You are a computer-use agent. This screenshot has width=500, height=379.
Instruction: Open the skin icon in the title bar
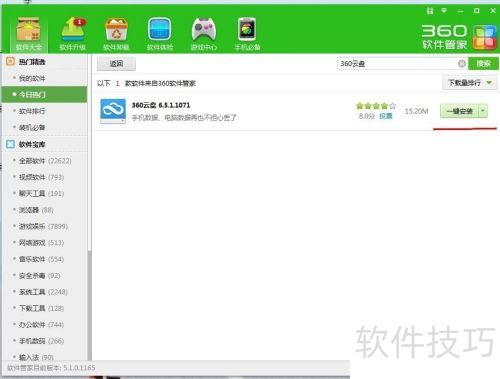point(430,11)
